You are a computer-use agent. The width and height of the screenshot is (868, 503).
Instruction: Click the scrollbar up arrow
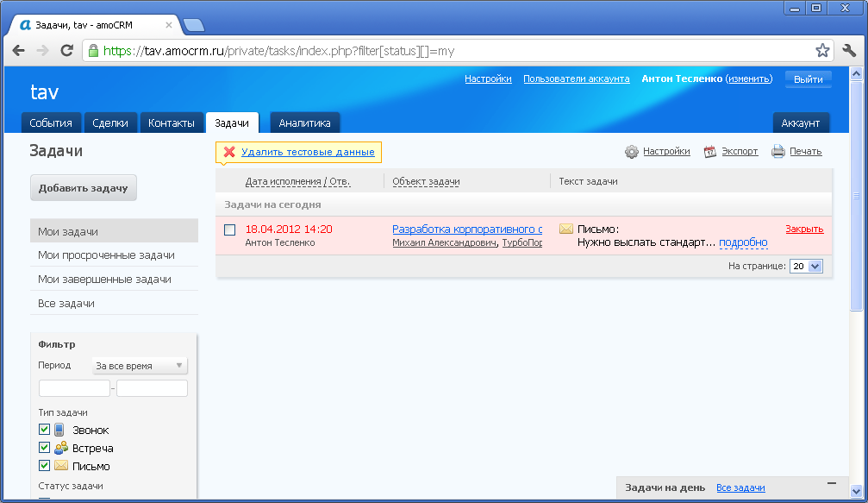856,73
